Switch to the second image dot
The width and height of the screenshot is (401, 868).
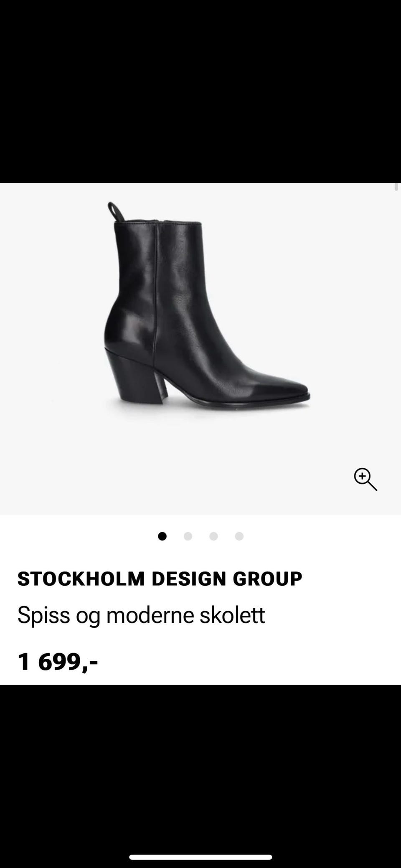pos(188,536)
